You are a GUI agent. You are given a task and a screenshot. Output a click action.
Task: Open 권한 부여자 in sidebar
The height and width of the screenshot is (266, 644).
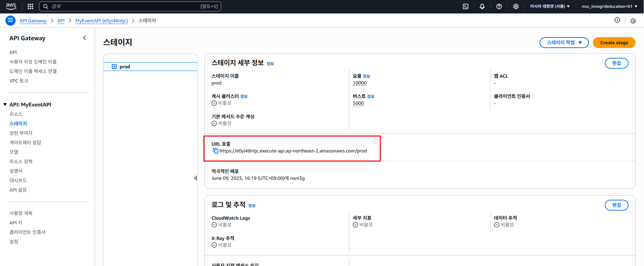point(21,133)
